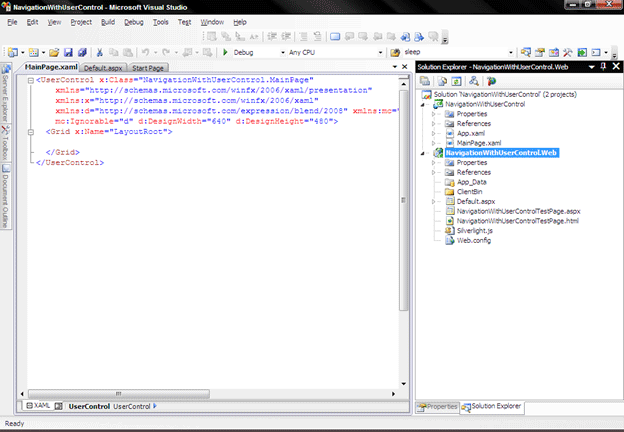Click the Save floppy disk icon

pyautogui.click(x=68, y=52)
